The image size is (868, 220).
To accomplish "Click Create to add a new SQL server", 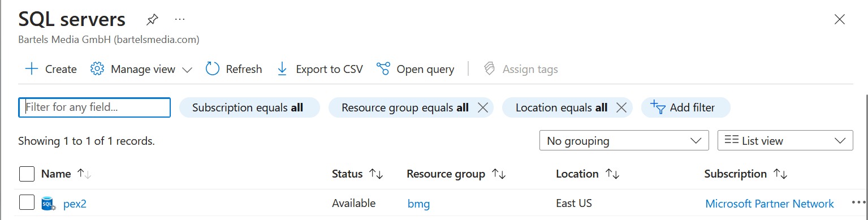I will click(x=51, y=69).
